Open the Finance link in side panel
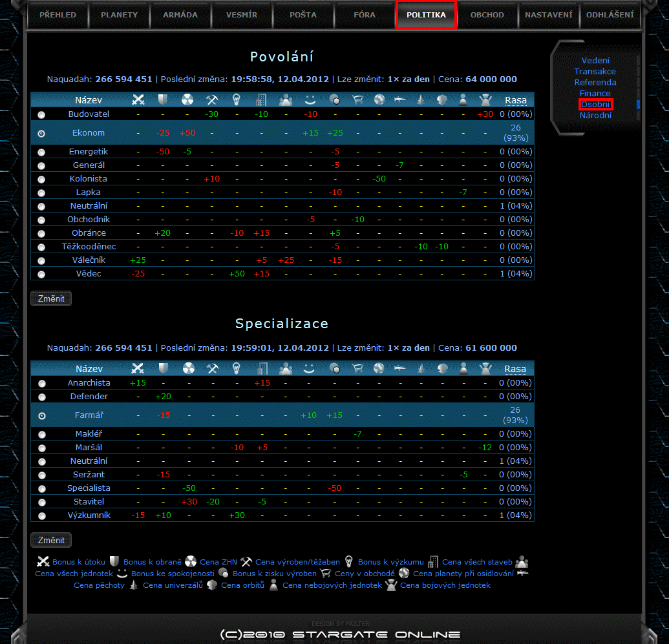 (x=595, y=94)
